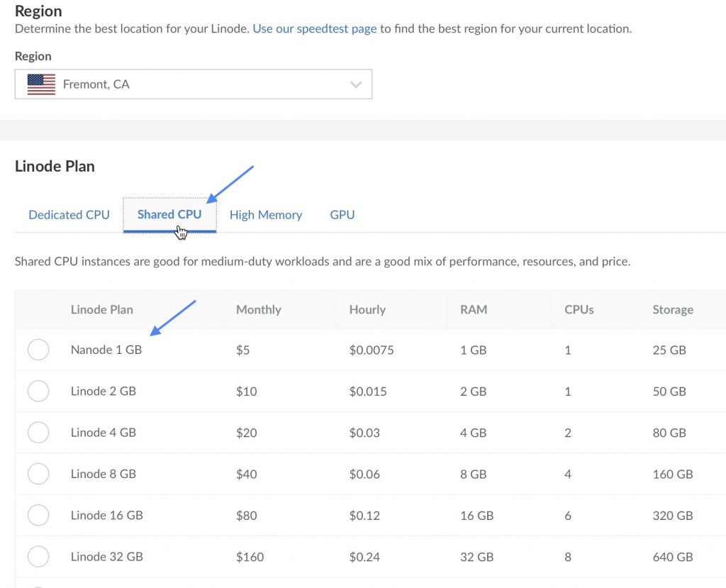726x588 pixels.
Task: Click the $80 monthly price cell
Action: (x=246, y=515)
